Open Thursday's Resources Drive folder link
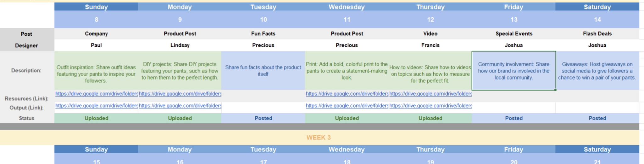This screenshot has width=644, height=164. [430, 94]
